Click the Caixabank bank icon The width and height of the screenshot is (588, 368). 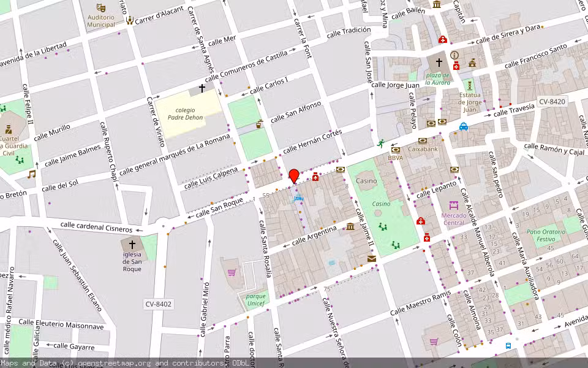click(x=423, y=140)
